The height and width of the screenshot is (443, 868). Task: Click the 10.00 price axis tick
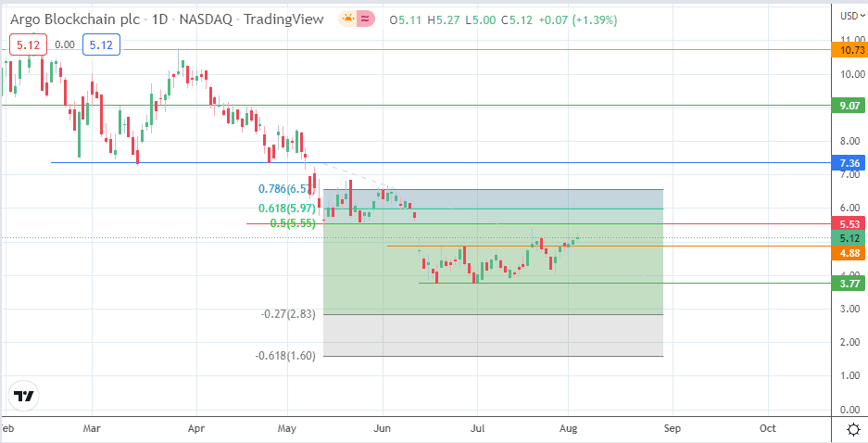pos(852,74)
